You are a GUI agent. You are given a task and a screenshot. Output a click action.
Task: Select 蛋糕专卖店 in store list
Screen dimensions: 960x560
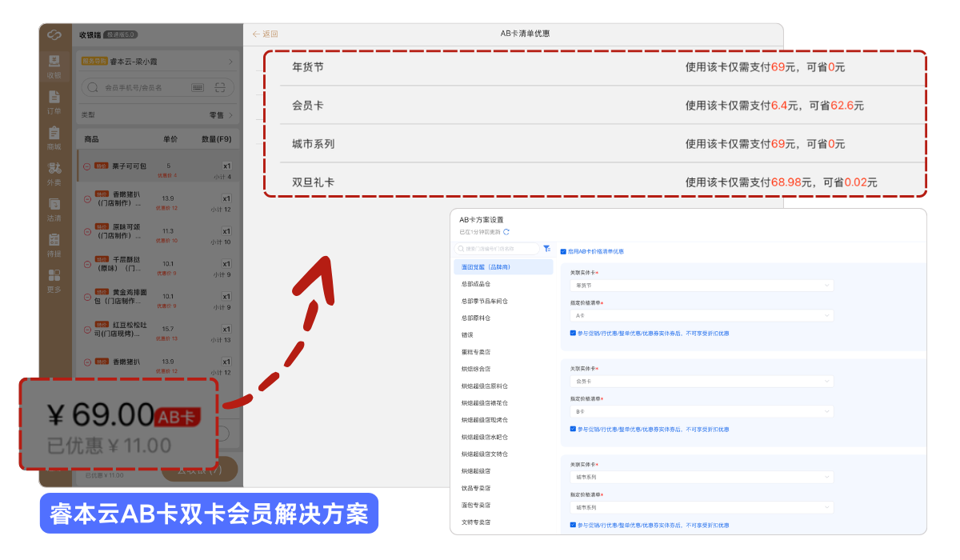click(x=478, y=352)
